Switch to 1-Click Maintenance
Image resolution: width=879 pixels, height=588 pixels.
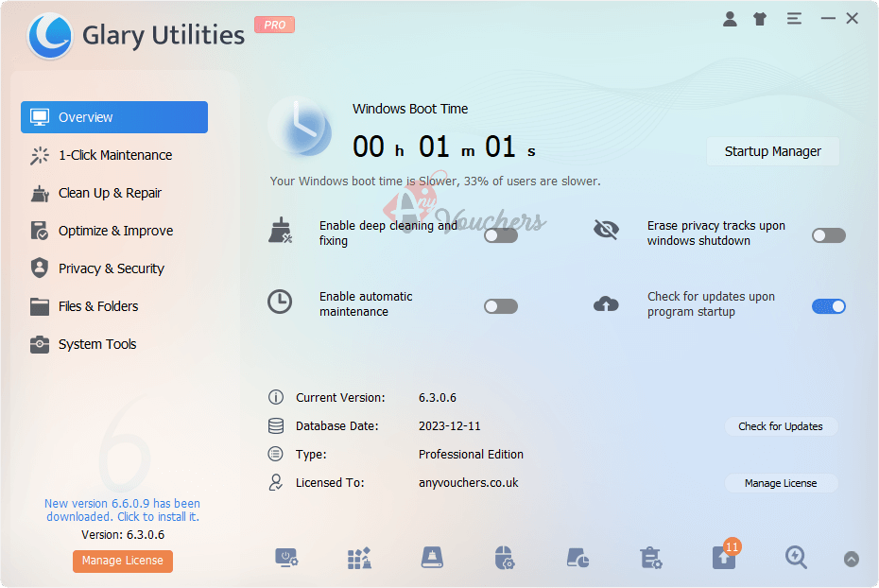click(x=113, y=155)
